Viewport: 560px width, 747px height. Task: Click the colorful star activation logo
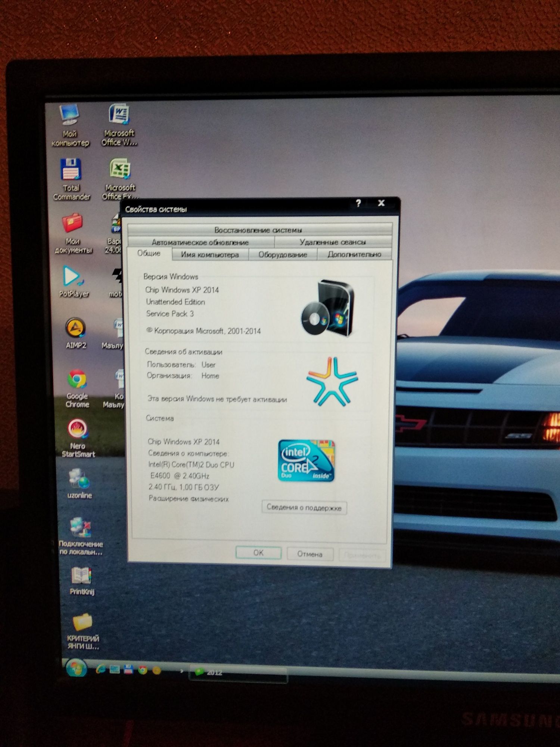point(332,382)
